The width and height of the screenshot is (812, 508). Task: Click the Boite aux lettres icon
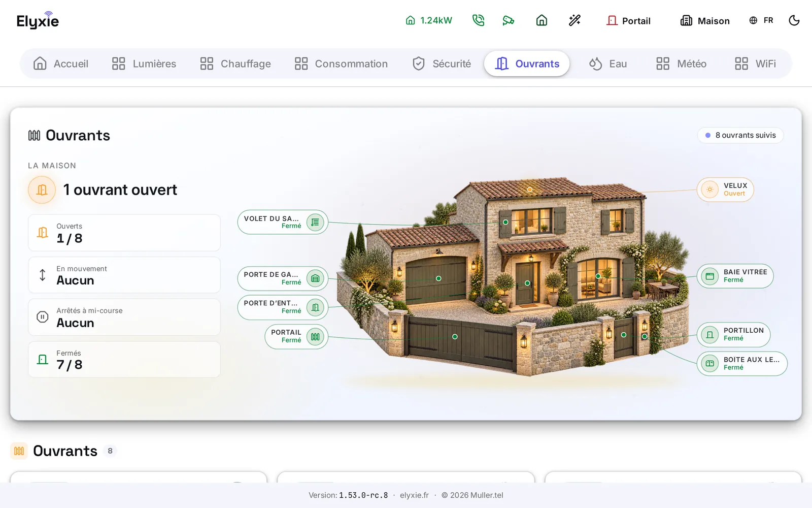coord(710,363)
